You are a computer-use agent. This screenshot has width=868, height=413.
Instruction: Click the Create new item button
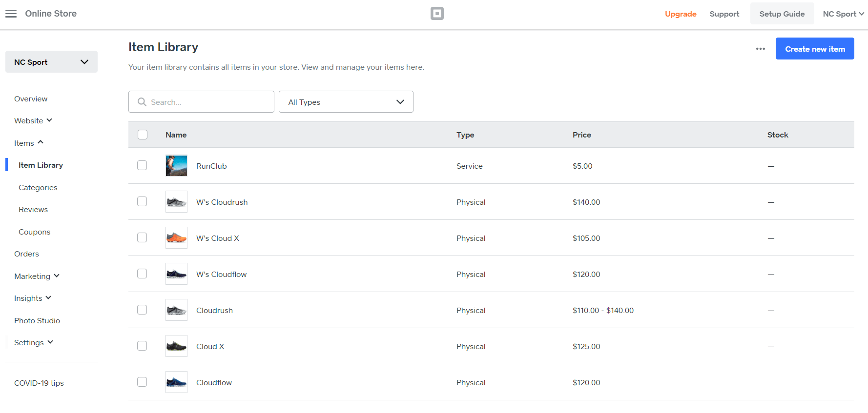click(815, 49)
